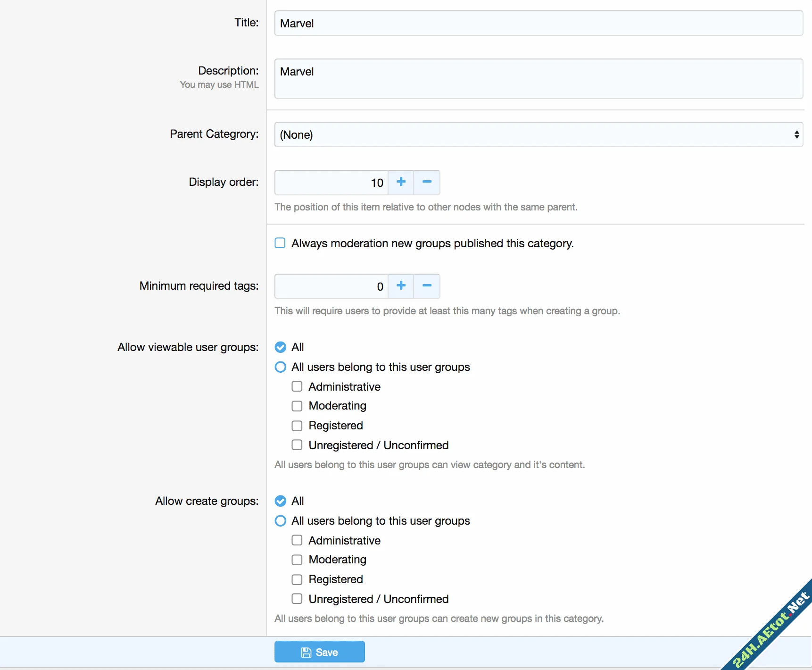812x670 pixels.
Task: Choose users belonging to user groups for viewing
Action: 280,367
